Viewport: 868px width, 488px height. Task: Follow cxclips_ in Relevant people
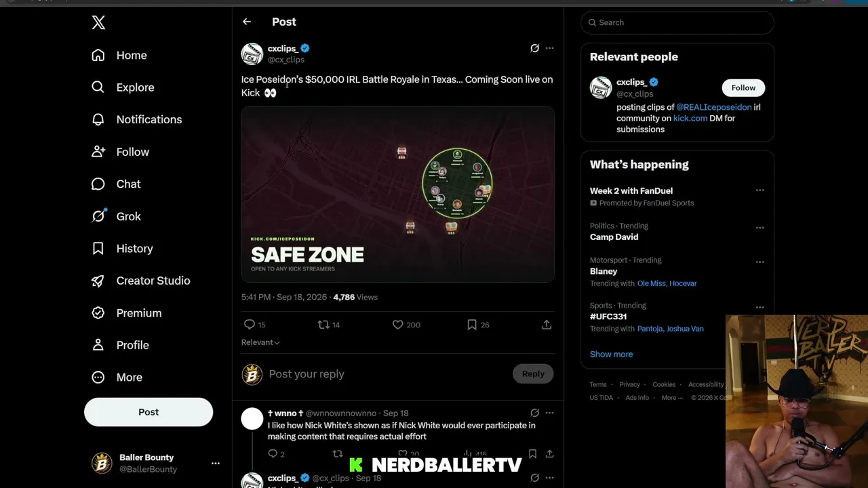[x=743, y=87]
